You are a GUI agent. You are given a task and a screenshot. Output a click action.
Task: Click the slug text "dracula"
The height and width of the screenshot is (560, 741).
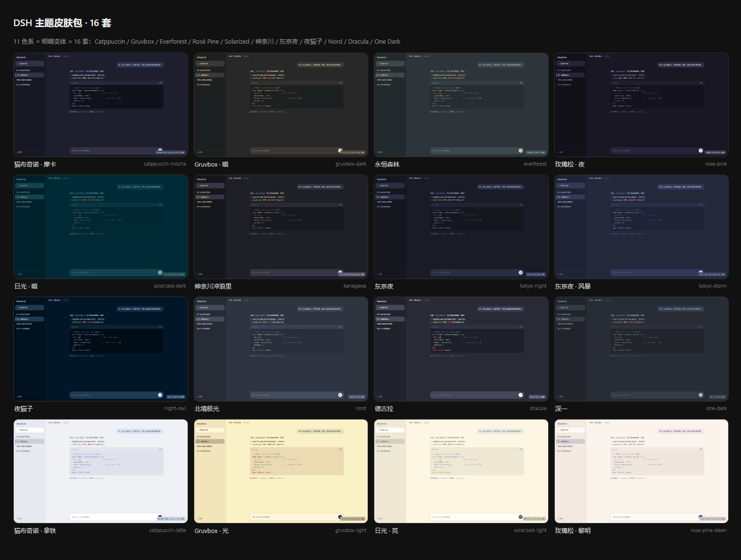(538, 408)
